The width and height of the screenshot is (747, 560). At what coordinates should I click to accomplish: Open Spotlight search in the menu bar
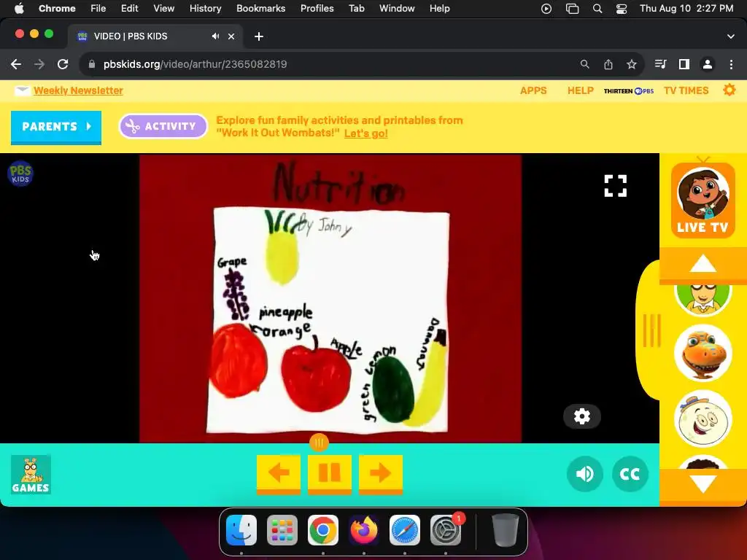[597, 9]
